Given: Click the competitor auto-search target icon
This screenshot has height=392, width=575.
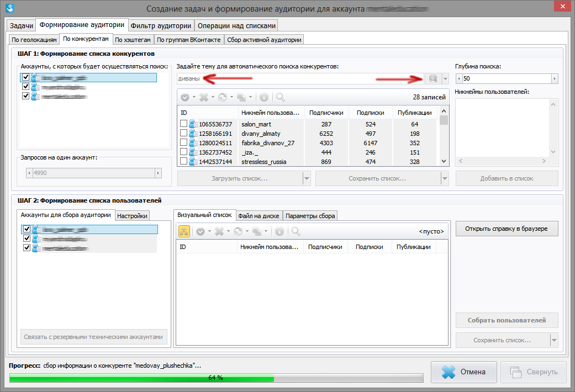Looking at the screenshot, I should point(433,78).
